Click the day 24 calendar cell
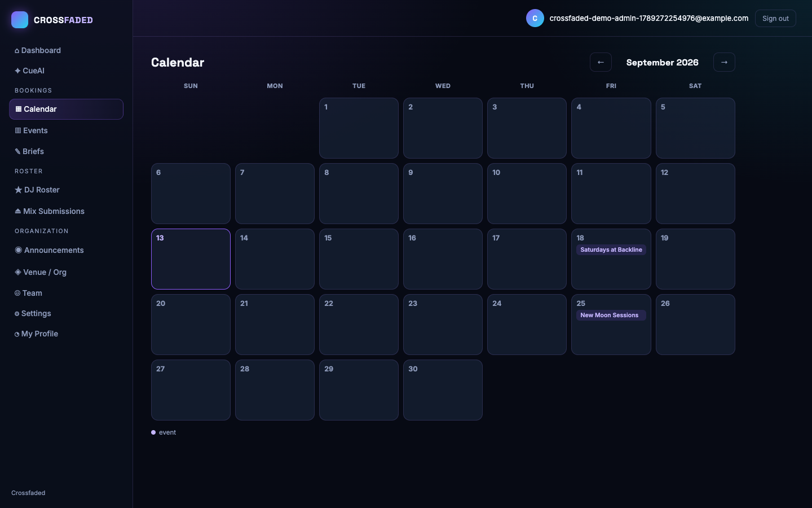Screen dimensions: 812x508 click(527, 325)
